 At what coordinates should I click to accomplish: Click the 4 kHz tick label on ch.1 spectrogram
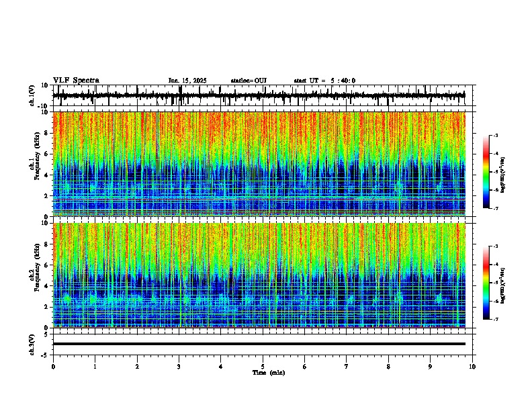[46, 175]
